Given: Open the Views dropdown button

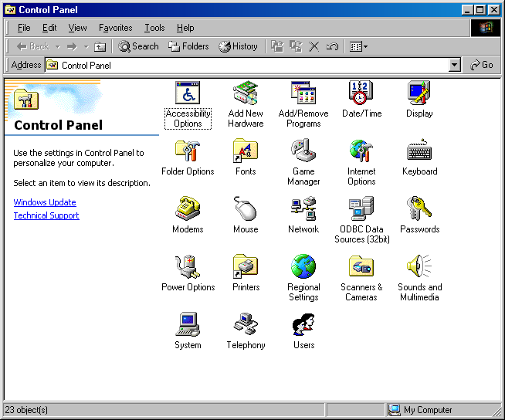Looking at the screenshot, I should tap(358, 46).
